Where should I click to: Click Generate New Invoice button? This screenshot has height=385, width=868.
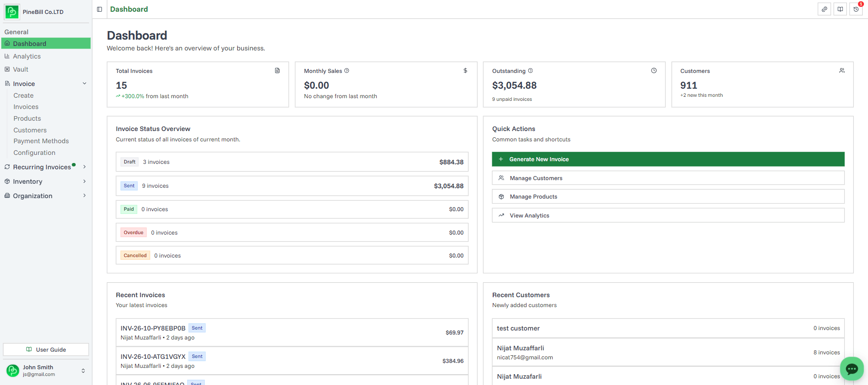(x=668, y=159)
